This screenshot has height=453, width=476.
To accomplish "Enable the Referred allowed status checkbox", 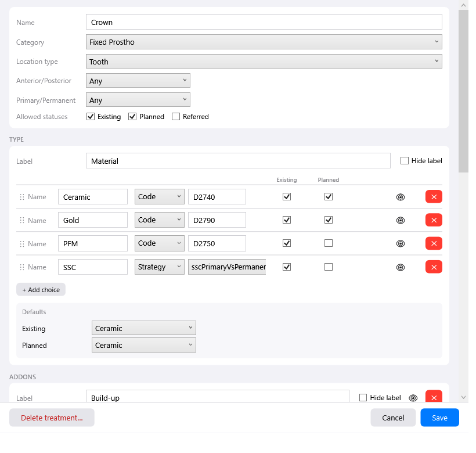I will (176, 117).
